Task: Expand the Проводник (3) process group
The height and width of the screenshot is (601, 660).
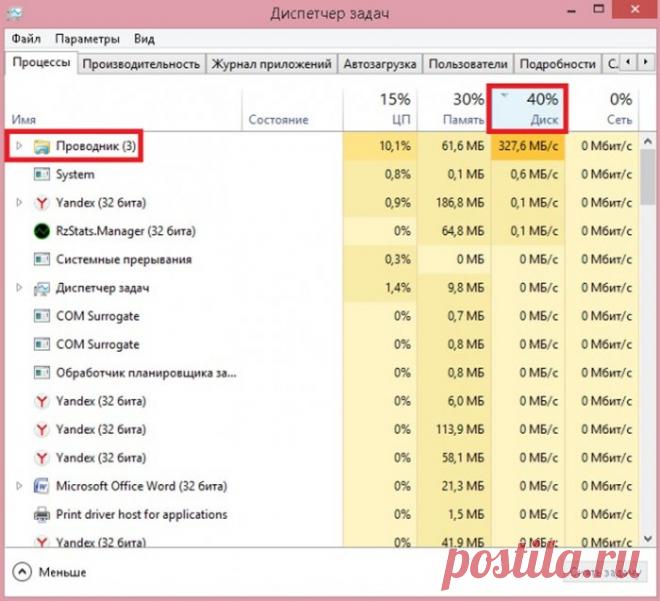Action: tap(18, 146)
